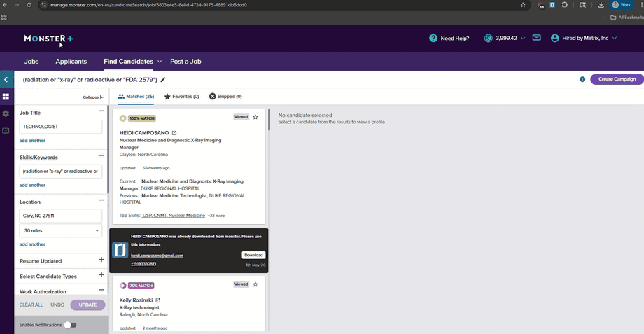The height and width of the screenshot is (334, 644).
Task: Open the envelope icon in the left rail
Action: (x=6, y=131)
